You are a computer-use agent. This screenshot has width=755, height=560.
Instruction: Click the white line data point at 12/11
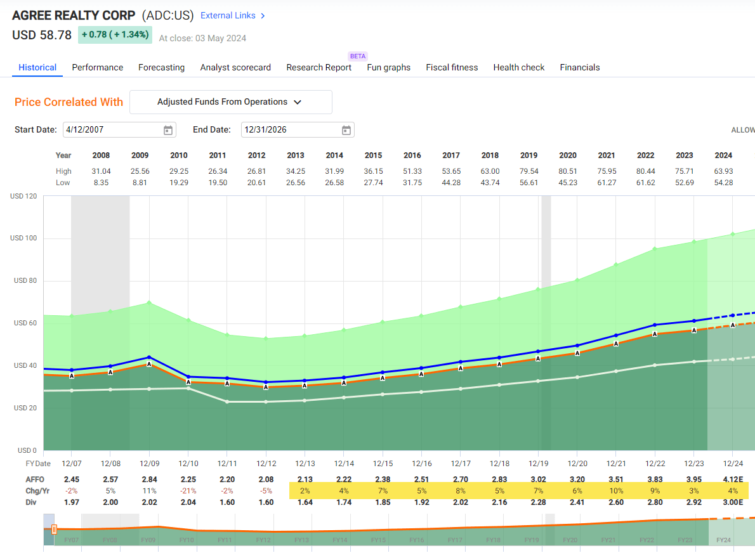pos(227,401)
